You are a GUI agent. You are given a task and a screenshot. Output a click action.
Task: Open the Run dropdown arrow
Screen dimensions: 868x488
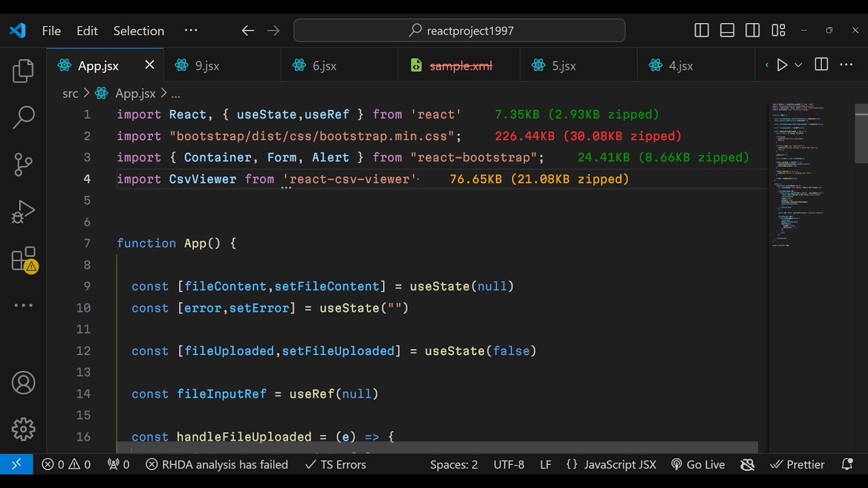coord(798,65)
